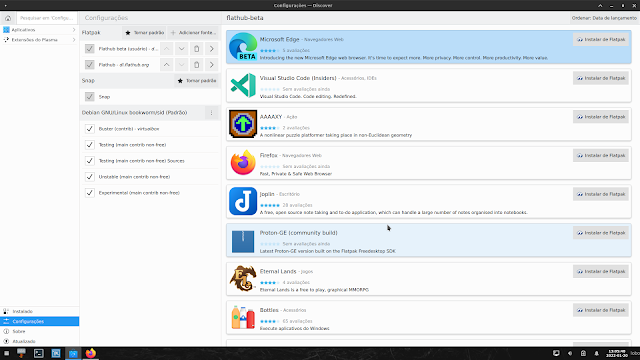Make Flatpak the default source
640x360 pixels.
coord(144,33)
